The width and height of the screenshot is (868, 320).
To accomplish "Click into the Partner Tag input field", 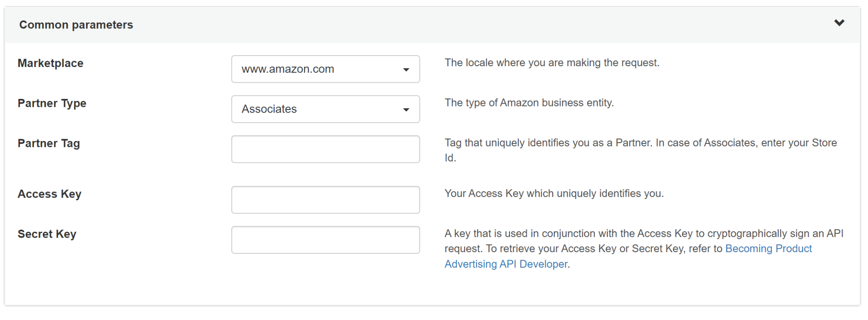I will [x=325, y=149].
